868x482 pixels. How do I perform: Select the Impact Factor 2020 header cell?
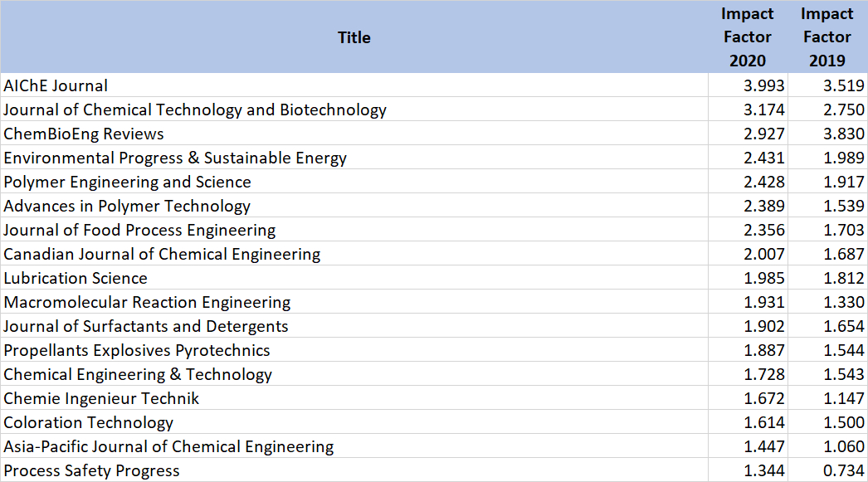click(747, 37)
